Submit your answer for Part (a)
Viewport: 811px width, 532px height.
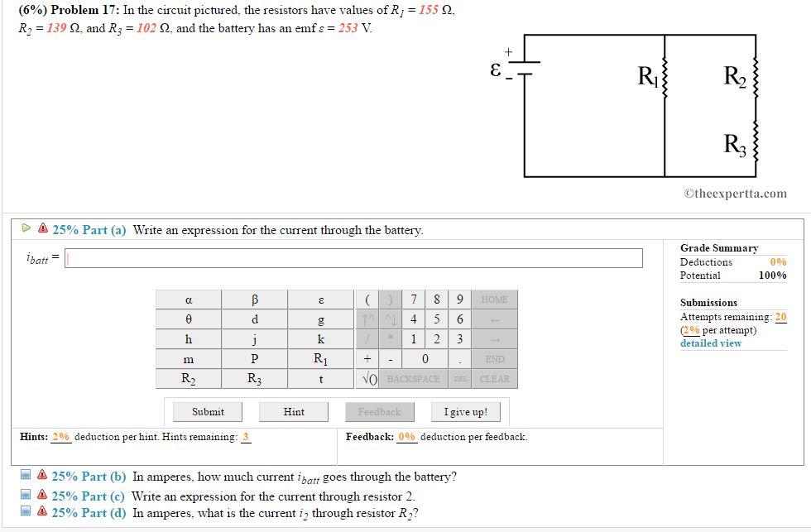coord(207,411)
